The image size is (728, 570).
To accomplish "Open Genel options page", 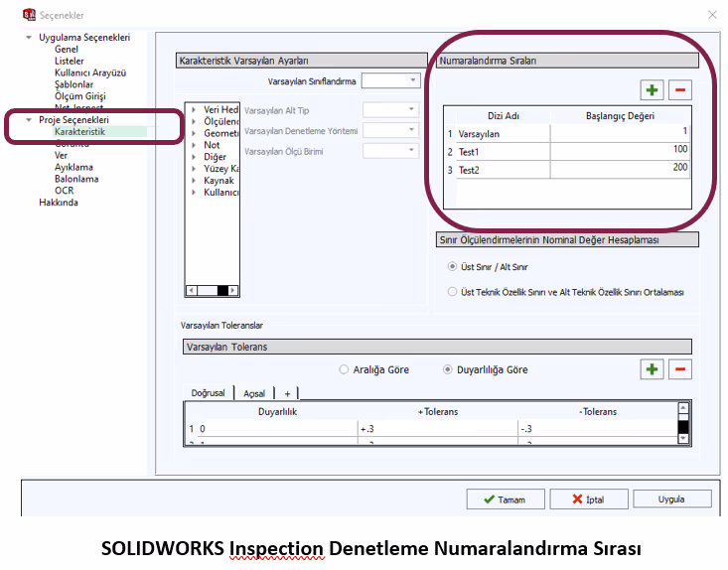I will point(67,50).
